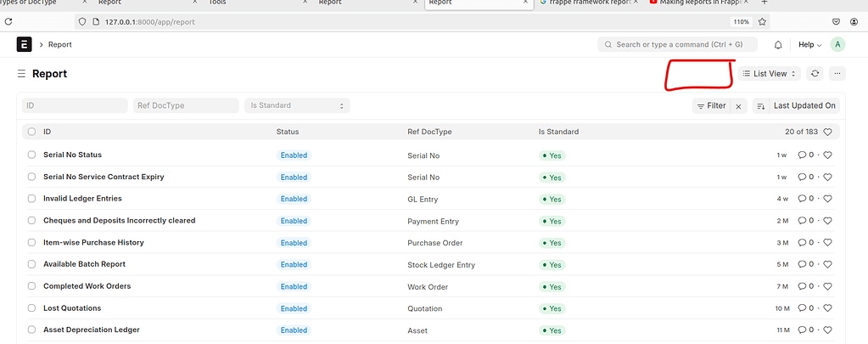Open the notifications bell
The width and height of the screenshot is (868, 344).
click(778, 45)
